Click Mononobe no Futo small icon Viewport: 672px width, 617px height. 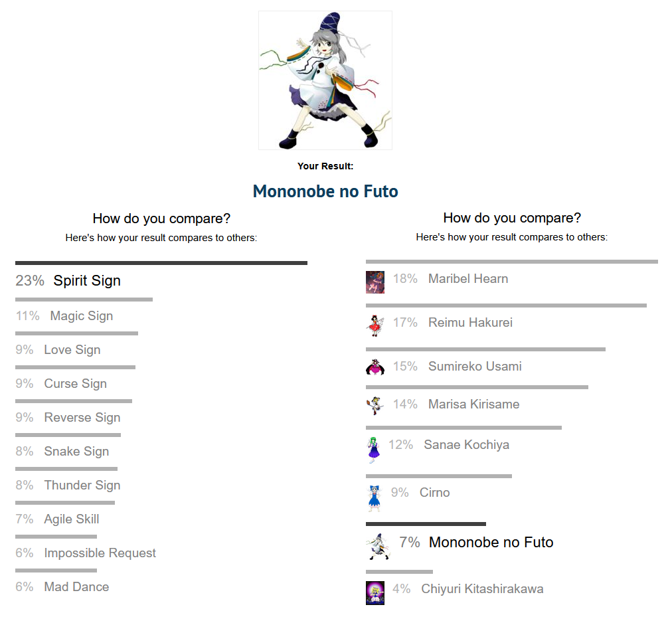(x=378, y=546)
